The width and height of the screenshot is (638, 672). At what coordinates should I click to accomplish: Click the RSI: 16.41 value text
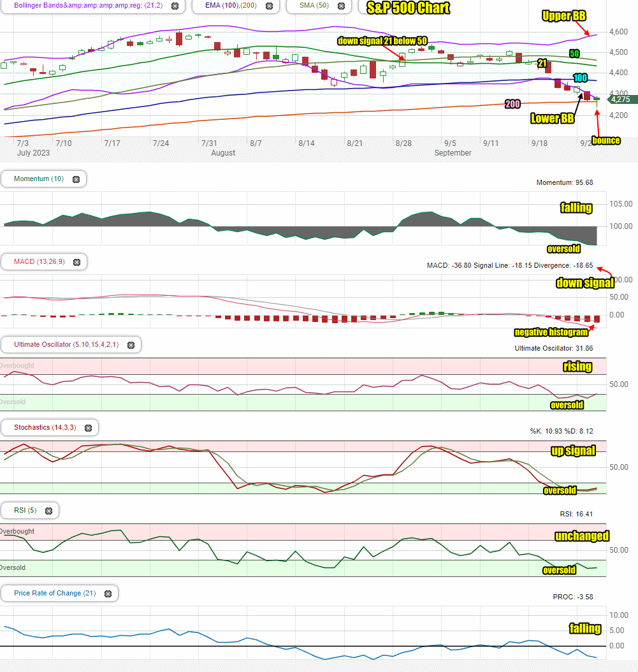point(576,514)
